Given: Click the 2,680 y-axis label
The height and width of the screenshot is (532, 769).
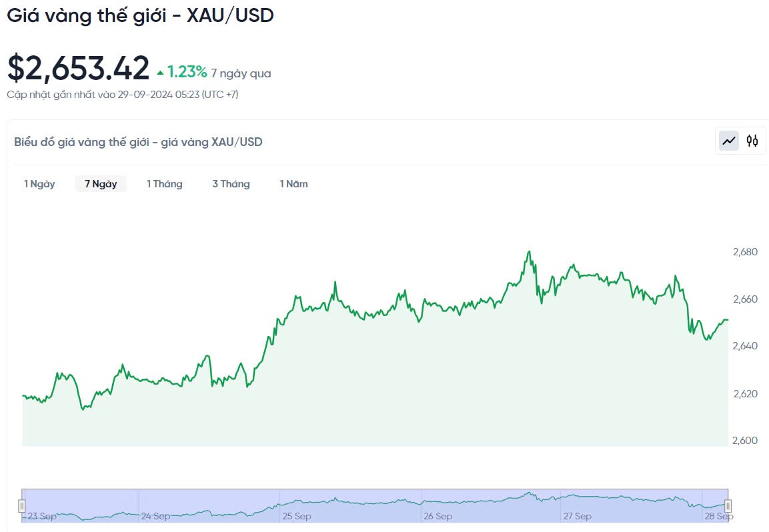Looking at the screenshot, I should tap(745, 252).
